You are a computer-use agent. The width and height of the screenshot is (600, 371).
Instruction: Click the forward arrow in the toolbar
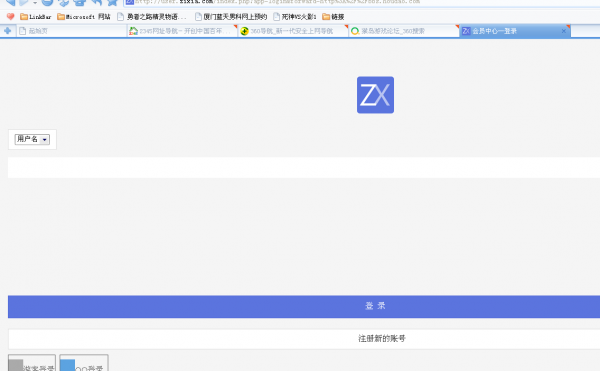pyautogui.click(x=24, y=2)
